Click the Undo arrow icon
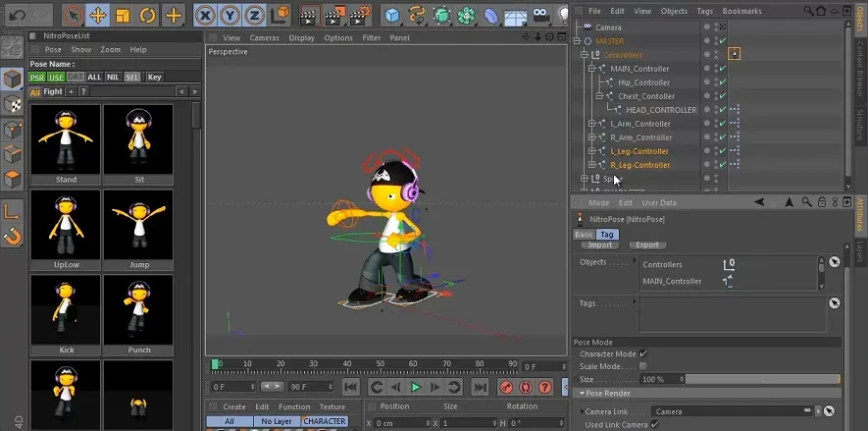The width and height of the screenshot is (868, 431). (17, 15)
